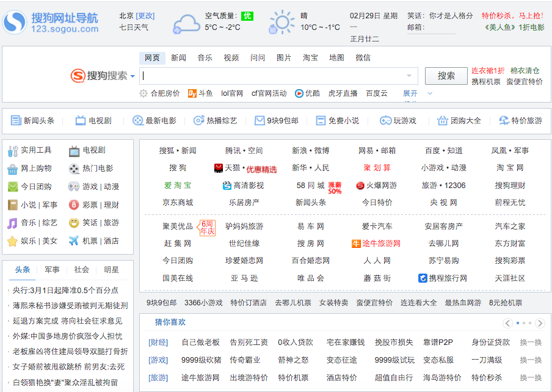Go to the next 猜你喜欢 page
This screenshot has height=392, width=552.
pyautogui.click(x=540, y=322)
